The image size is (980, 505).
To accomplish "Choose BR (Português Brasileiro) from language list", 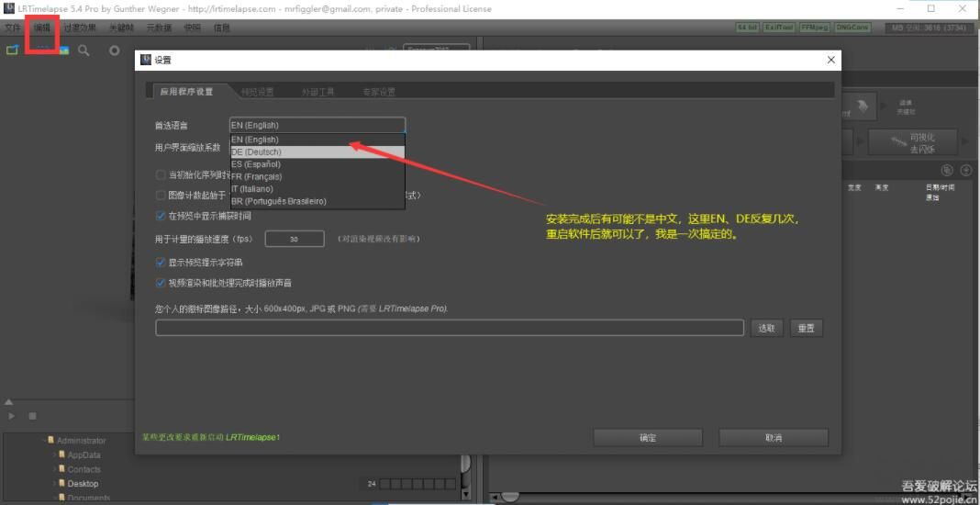I will click(317, 201).
